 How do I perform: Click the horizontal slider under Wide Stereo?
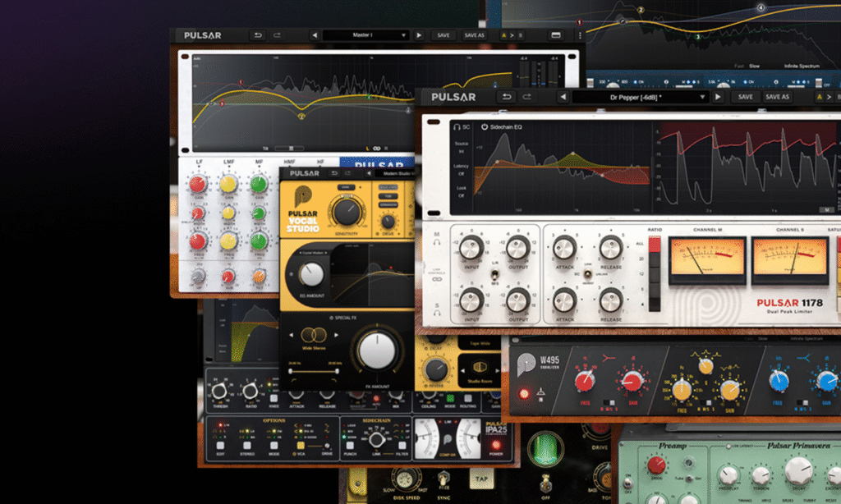[313, 372]
